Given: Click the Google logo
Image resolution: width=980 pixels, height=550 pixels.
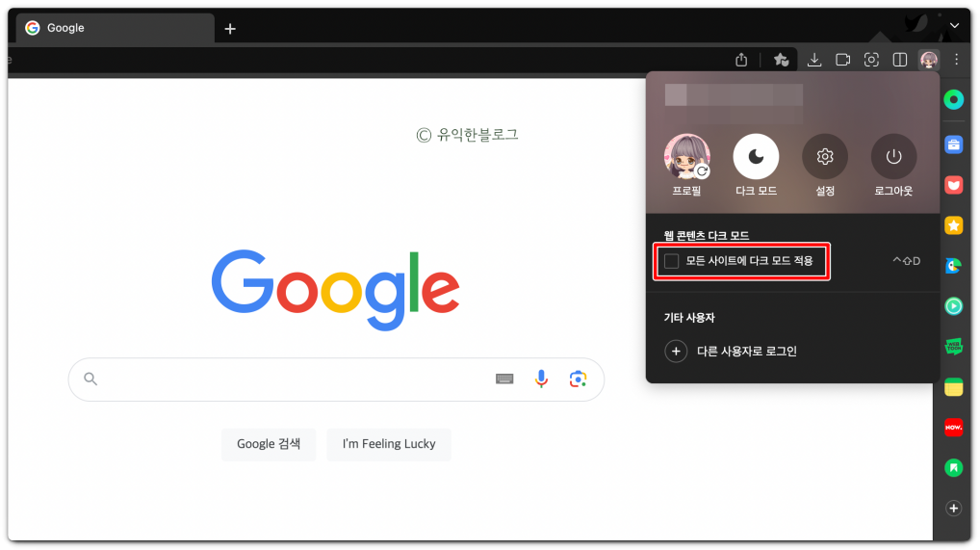Looking at the screenshot, I should (x=336, y=290).
